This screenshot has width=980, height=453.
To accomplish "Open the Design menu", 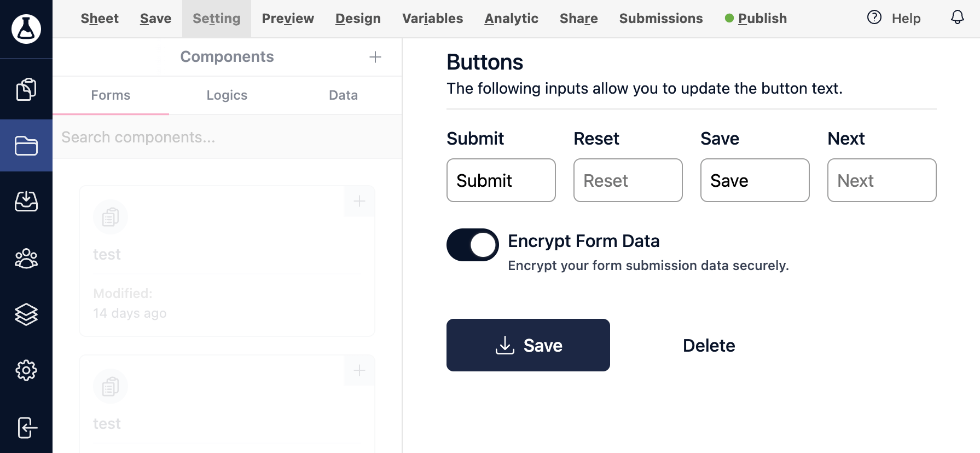I will (x=358, y=19).
